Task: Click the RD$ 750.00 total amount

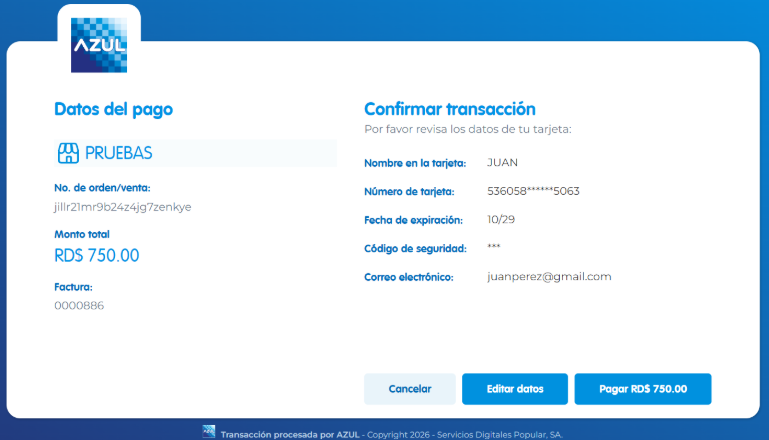Action: click(97, 256)
